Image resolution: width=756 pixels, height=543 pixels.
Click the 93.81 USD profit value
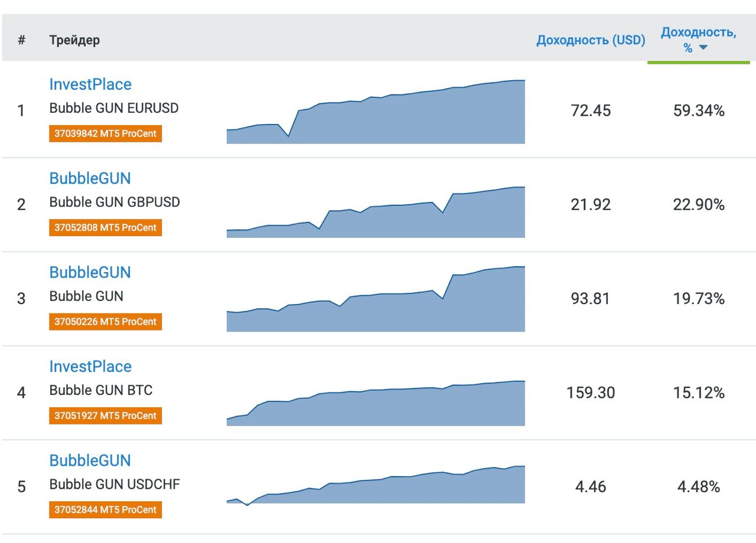tap(591, 299)
